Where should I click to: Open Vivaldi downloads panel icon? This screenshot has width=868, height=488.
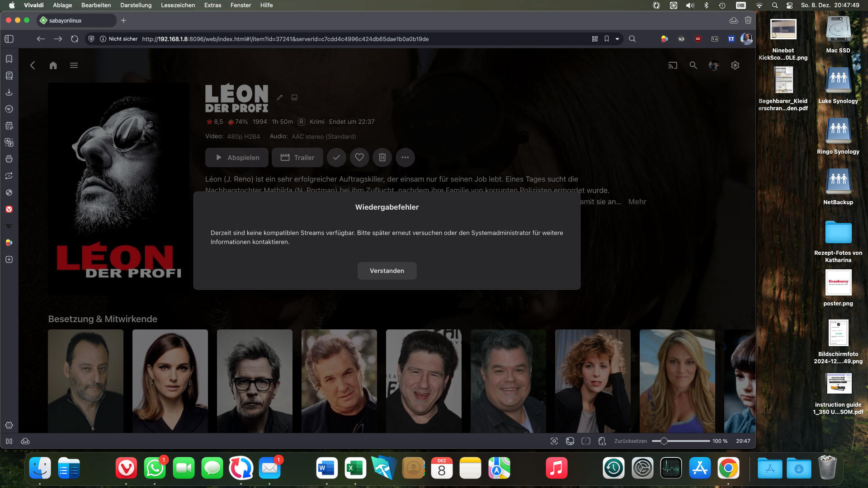click(x=9, y=92)
